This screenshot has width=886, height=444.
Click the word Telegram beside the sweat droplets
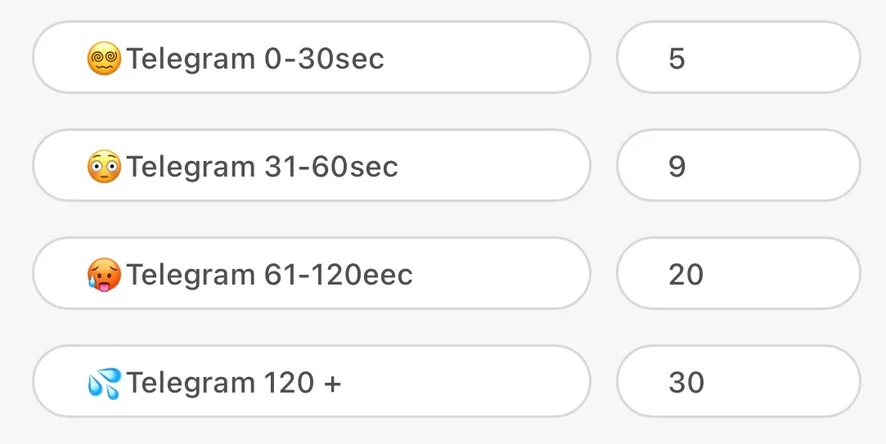pyautogui.click(x=191, y=382)
